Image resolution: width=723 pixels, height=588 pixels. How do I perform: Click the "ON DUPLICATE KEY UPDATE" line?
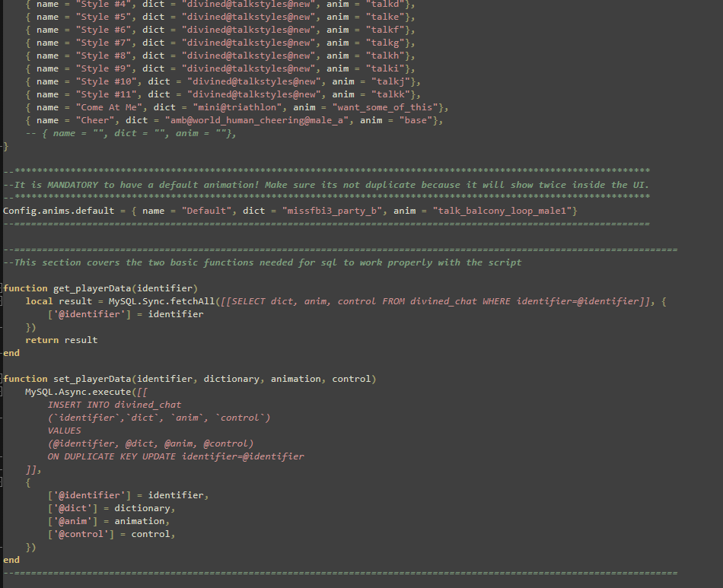coord(176,456)
